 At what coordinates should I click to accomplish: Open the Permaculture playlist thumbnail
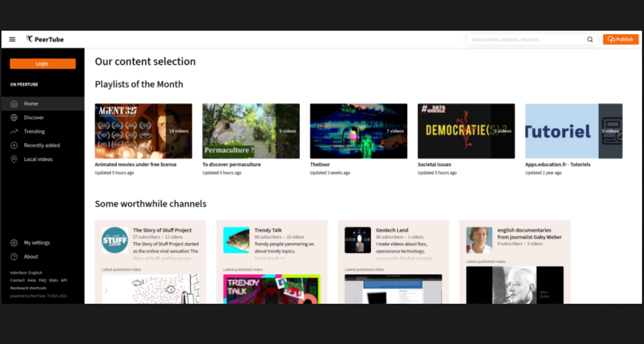tap(251, 131)
